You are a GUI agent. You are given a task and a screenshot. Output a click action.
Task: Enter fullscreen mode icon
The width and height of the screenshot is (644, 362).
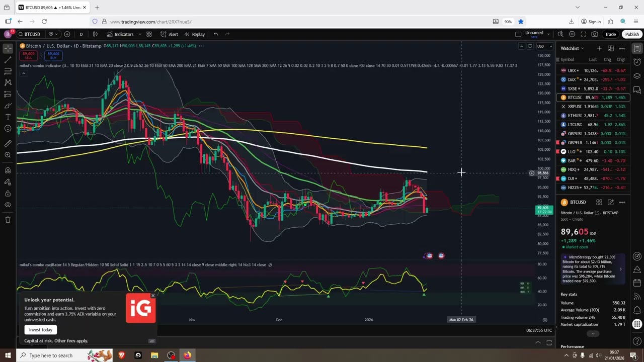tap(584, 34)
